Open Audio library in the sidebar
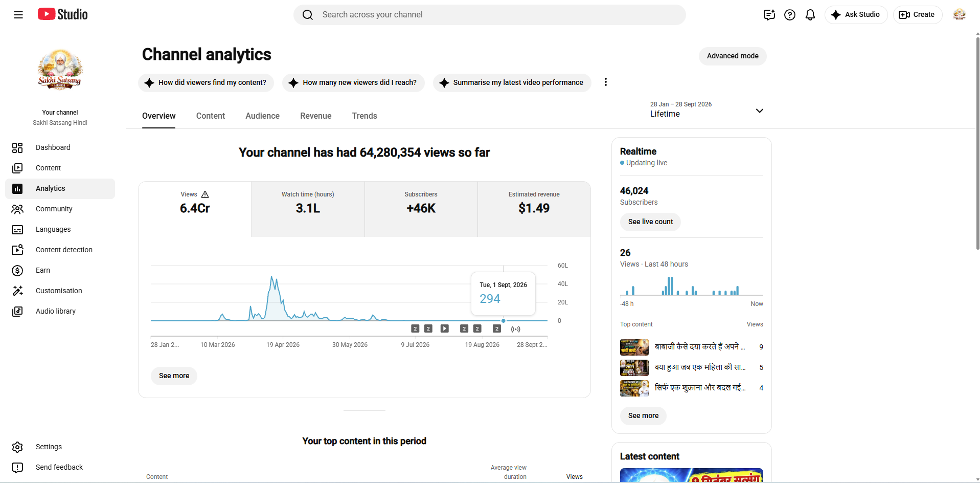 point(60,312)
